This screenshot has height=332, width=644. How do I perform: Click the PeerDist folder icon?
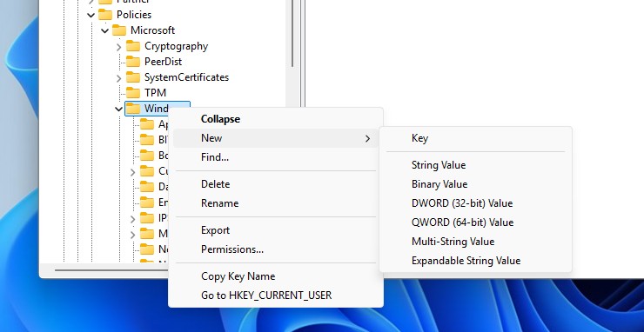133,62
